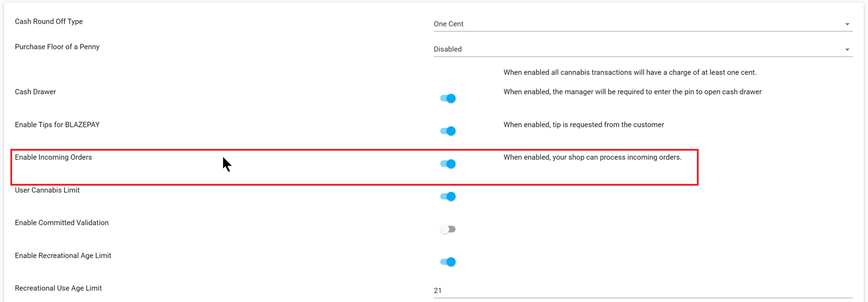The height and width of the screenshot is (302, 868).
Task: Select the Cash Round Off Type label
Action: [x=48, y=21]
